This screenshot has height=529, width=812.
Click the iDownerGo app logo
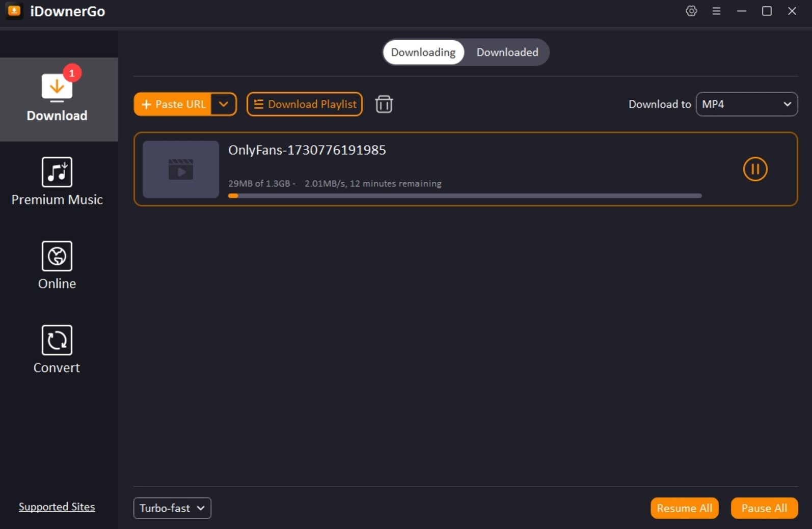click(x=14, y=11)
